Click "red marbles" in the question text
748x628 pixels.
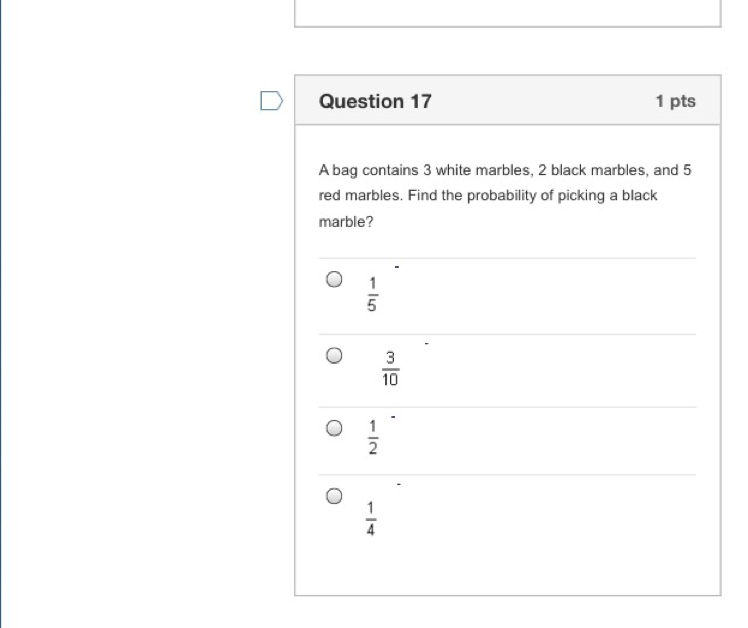click(352, 195)
